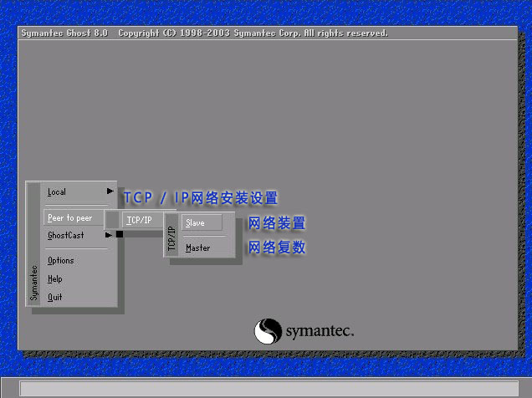
Task: Select the Peer to peer menu entry
Action: [x=74, y=218]
